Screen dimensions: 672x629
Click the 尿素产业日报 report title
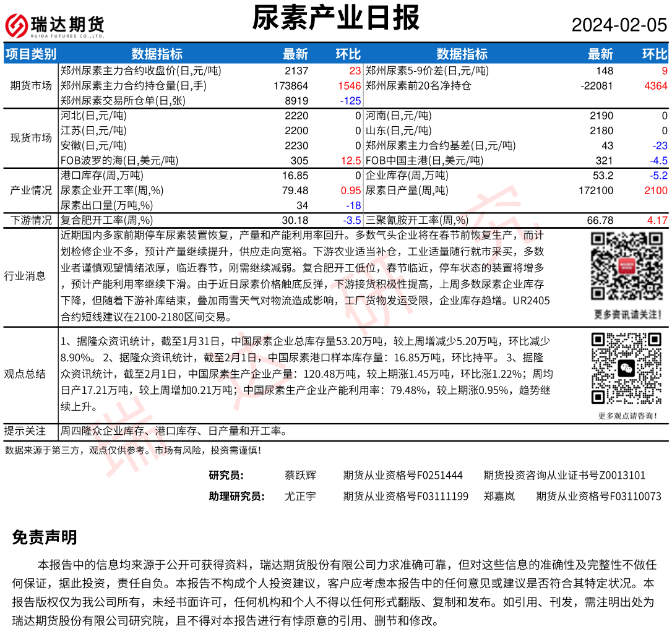point(336,18)
